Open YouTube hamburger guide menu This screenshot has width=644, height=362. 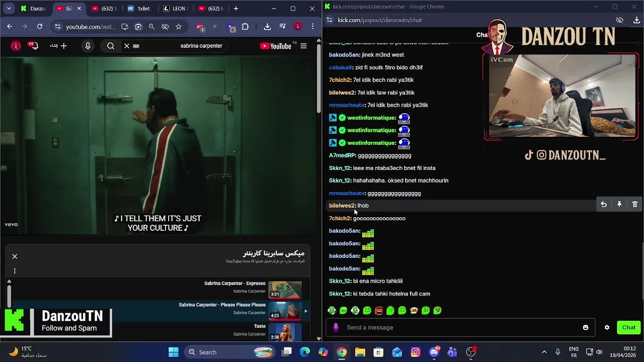(303, 46)
